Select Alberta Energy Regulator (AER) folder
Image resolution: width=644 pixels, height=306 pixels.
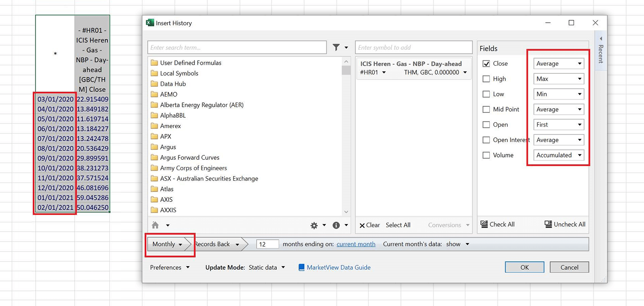pyautogui.click(x=197, y=105)
